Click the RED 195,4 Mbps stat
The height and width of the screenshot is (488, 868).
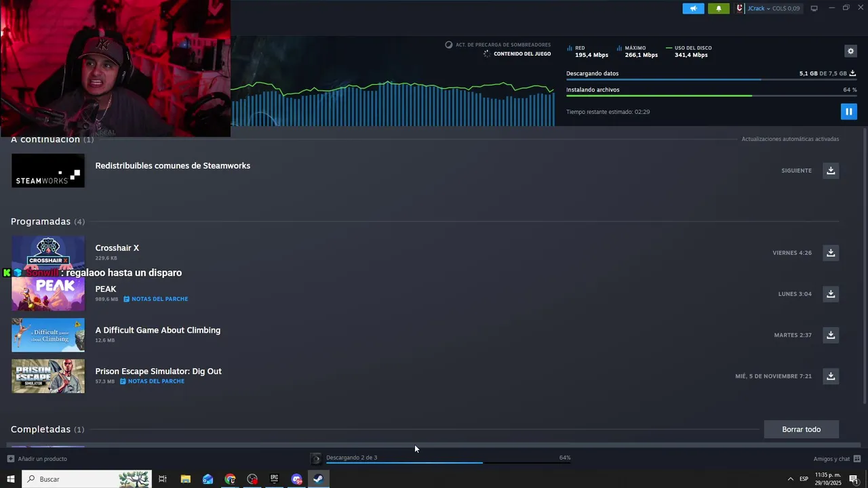click(x=587, y=52)
